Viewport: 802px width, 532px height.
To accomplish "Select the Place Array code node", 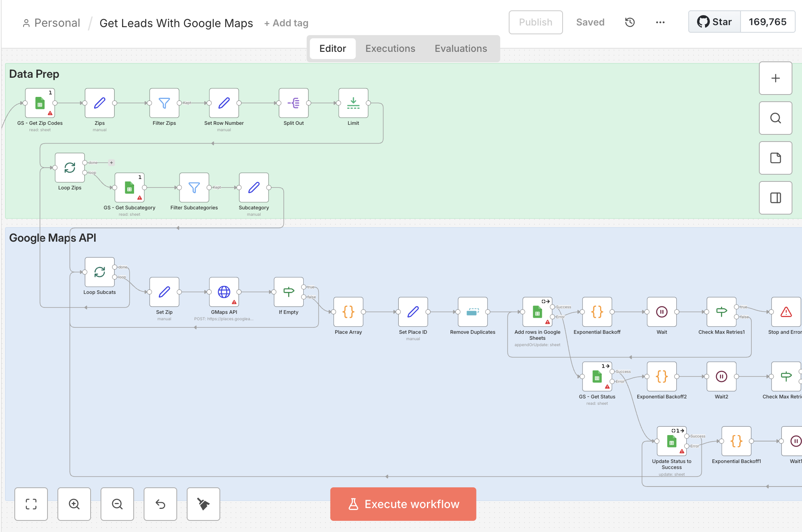I will [x=348, y=312].
